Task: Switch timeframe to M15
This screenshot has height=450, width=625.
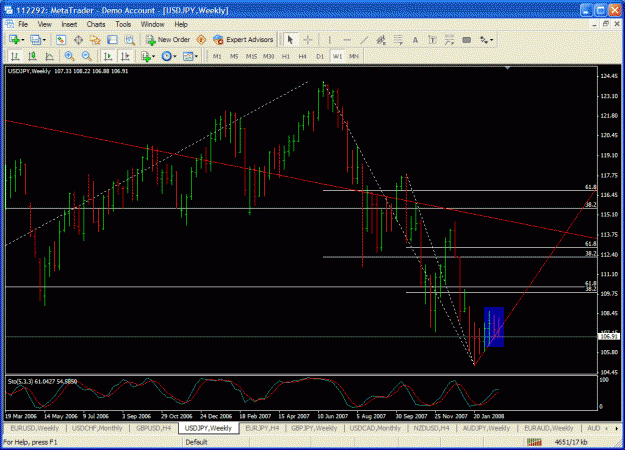Action: [x=251, y=57]
